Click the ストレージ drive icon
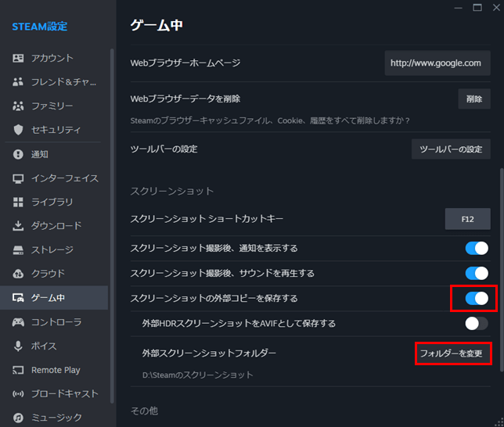Image resolution: width=504 pixels, height=427 pixels. coord(18,249)
